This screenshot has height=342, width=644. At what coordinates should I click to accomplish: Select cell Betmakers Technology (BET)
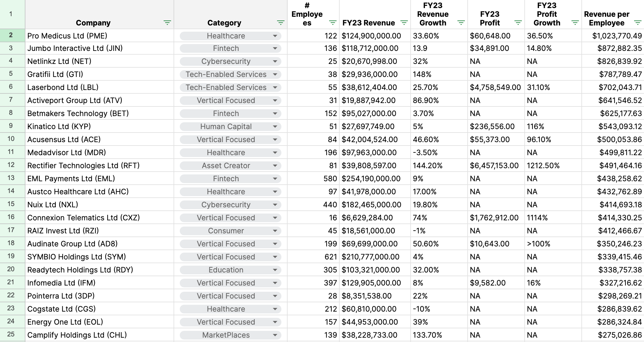pos(99,114)
